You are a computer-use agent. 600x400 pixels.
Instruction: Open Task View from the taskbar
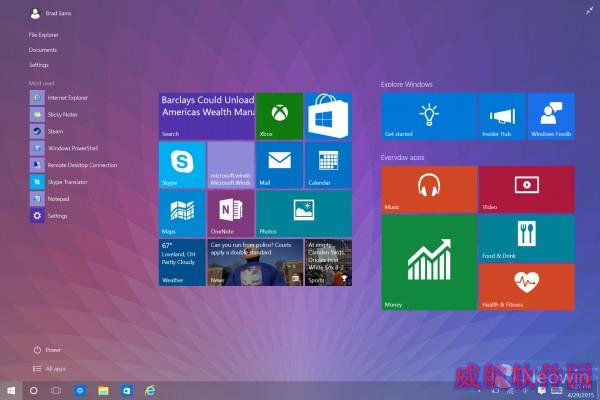pos(56,390)
